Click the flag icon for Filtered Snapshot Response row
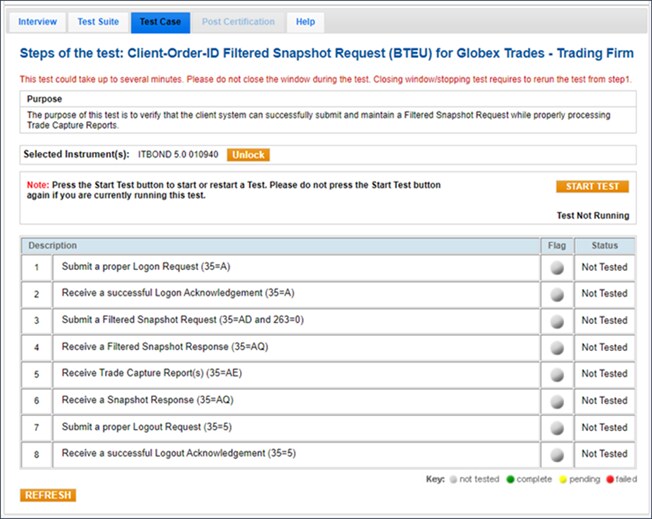The height and width of the screenshot is (519, 652). (556, 348)
